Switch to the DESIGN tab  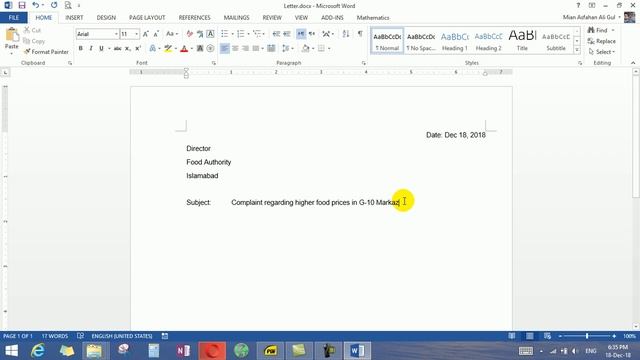point(106,18)
